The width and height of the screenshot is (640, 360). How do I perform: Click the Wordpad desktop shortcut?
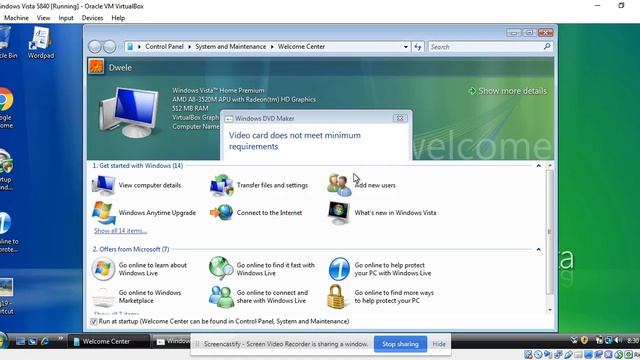[41, 42]
